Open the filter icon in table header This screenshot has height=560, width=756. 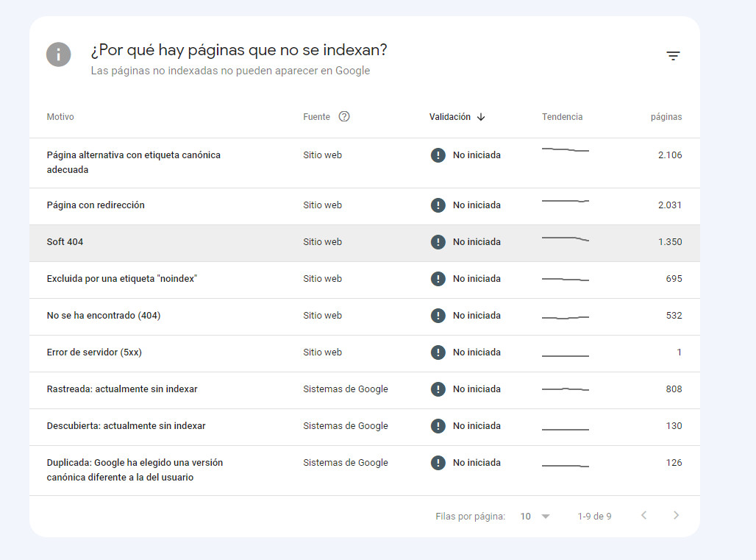tap(673, 56)
